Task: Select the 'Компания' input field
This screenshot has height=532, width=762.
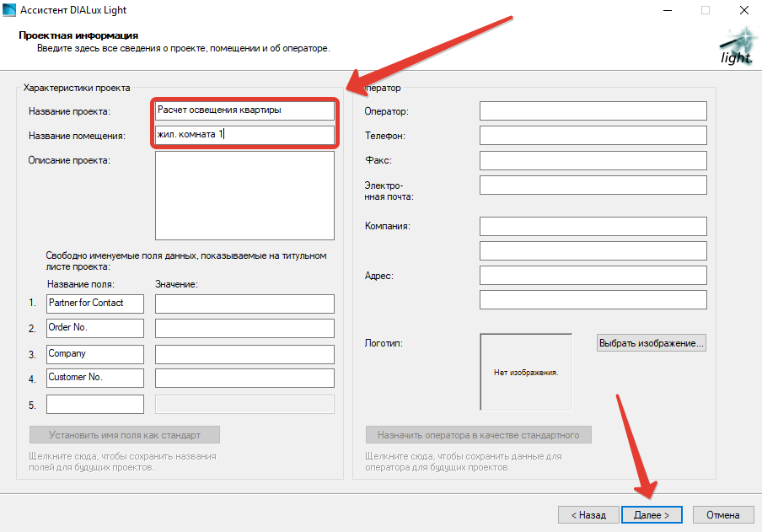Action: 593,226
